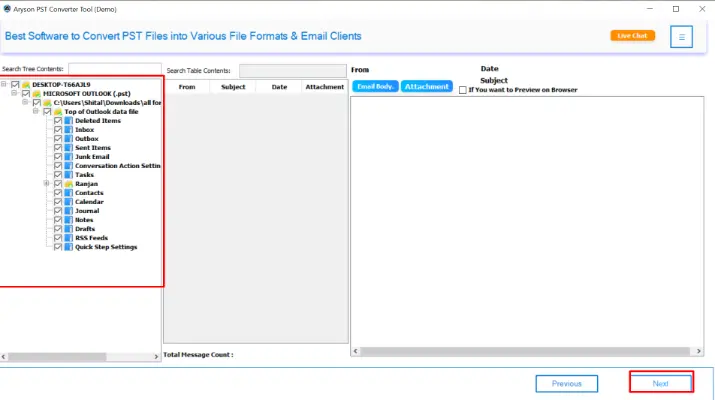Uncheck the Tasks checkbox
Image resolution: width=715 pixels, height=400 pixels.
58,175
